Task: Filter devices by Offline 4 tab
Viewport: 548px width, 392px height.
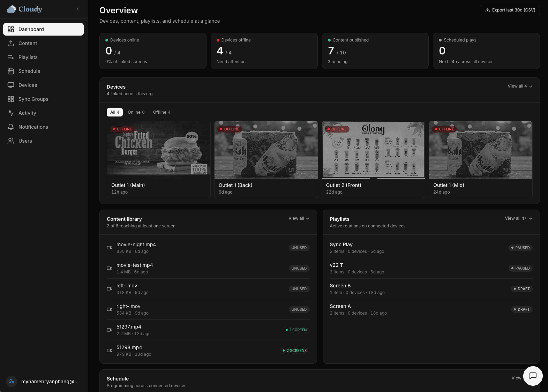Action: 162,112
